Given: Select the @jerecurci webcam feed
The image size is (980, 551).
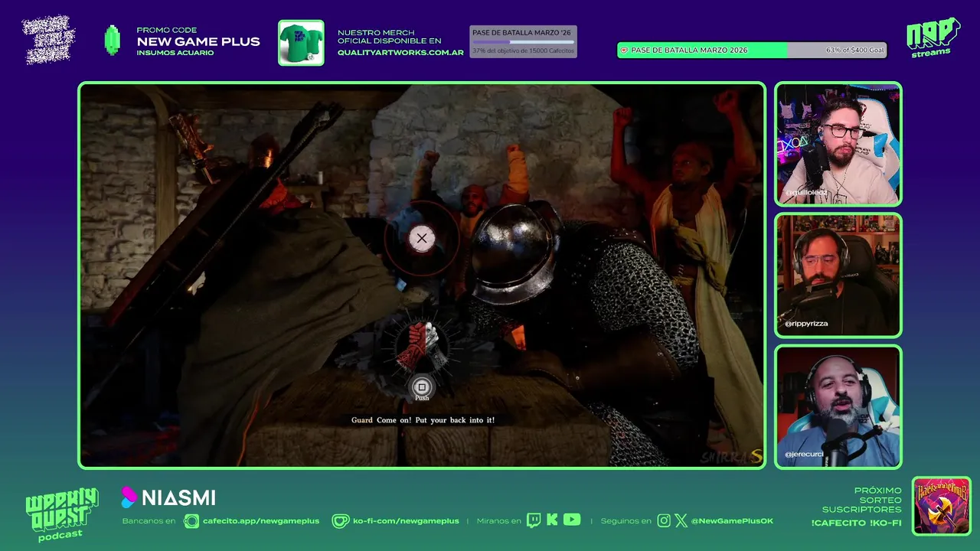Looking at the screenshot, I should (x=838, y=406).
